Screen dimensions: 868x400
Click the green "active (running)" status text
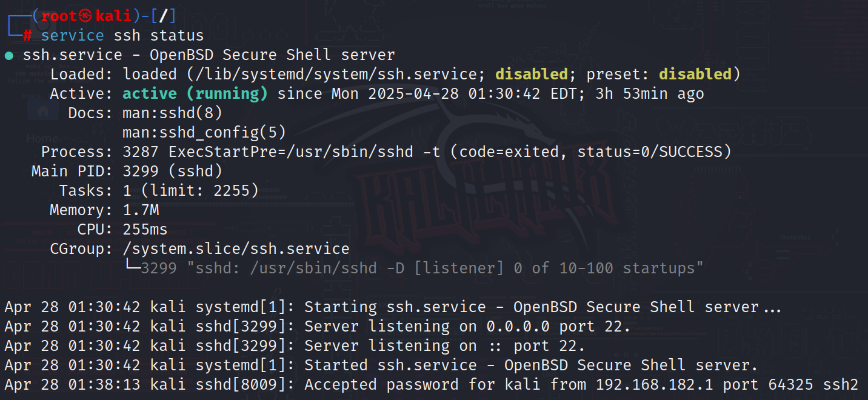pyautogui.click(x=195, y=94)
